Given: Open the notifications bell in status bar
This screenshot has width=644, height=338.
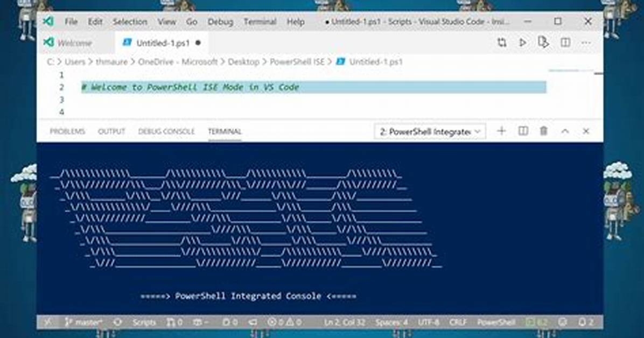Looking at the screenshot, I should click(585, 322).
